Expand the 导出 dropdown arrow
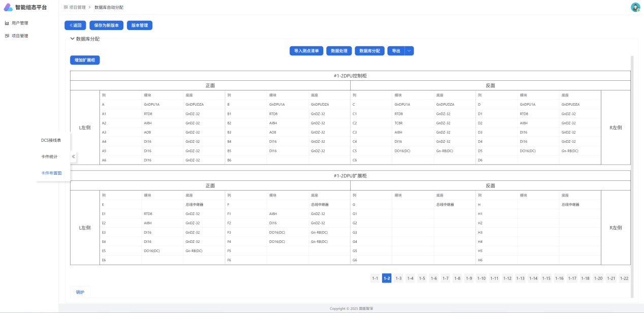This screenshot has width=644, height=313. click(409, 51)
